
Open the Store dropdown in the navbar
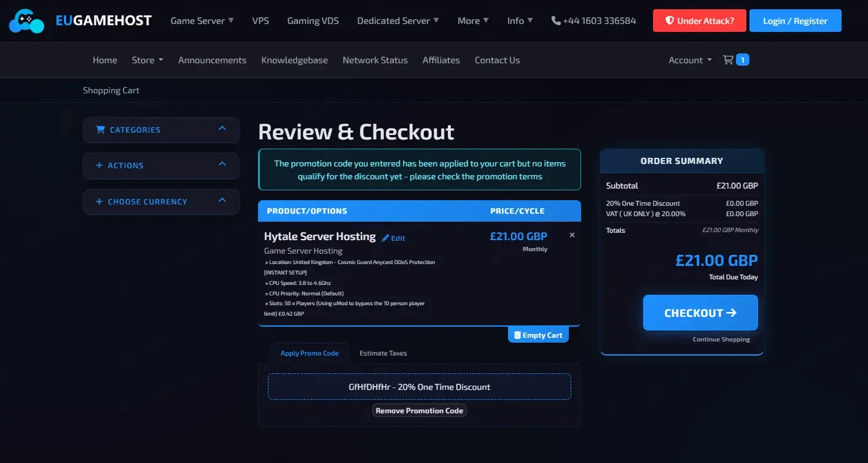coord(147,60)
